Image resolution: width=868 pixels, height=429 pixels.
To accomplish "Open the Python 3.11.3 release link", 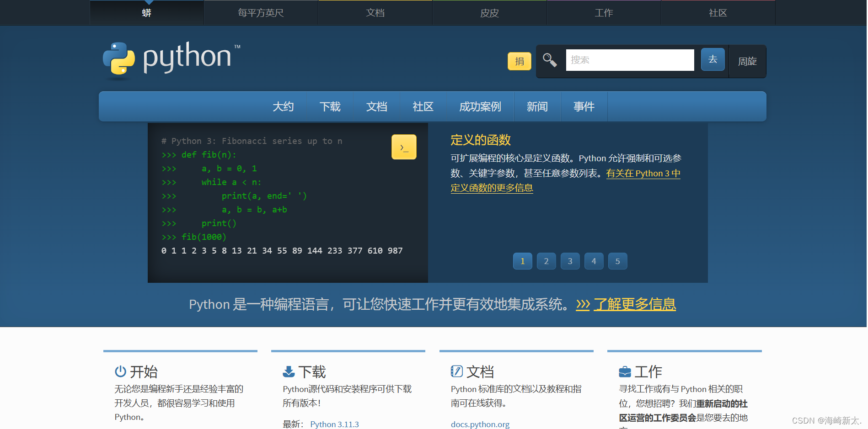I will tap(334, 424).
